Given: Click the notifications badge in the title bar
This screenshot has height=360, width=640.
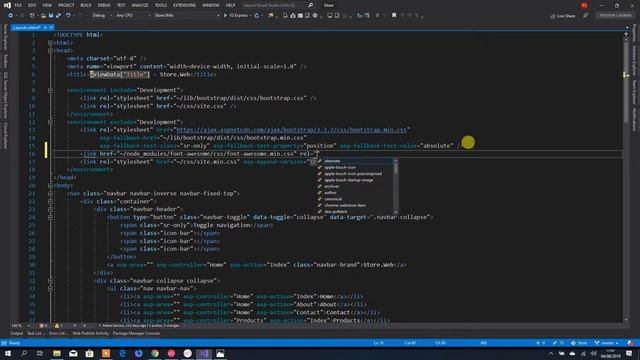Looking at the screenshot, I should pos(584,5).
